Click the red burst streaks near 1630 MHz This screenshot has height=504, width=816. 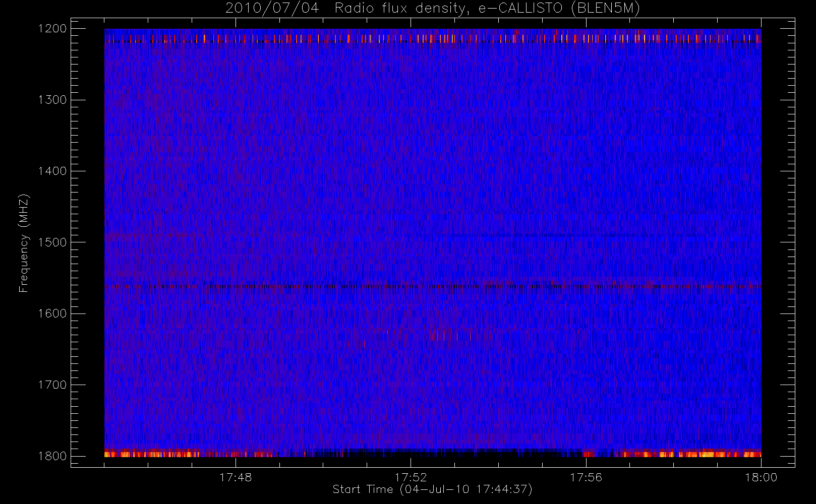(450, 336)
